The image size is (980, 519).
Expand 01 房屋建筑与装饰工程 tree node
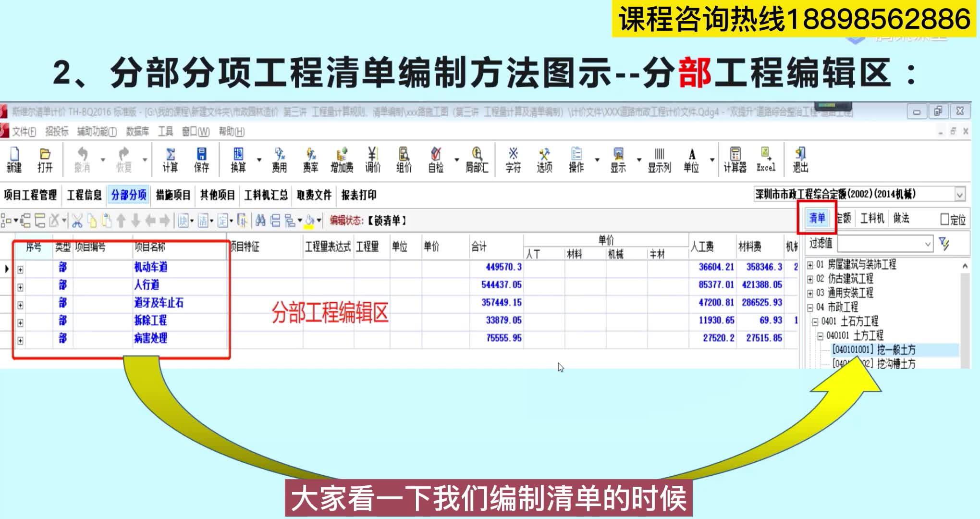(x=810, y=265)
